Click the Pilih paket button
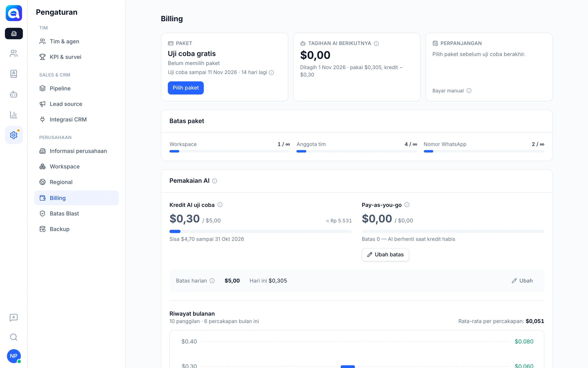The width and height of the screenshot is (588, 368). pos(186,88)
